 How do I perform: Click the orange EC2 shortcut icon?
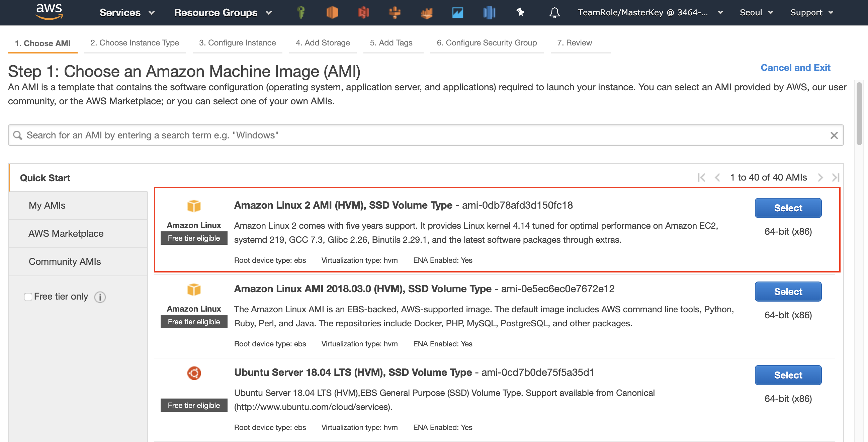[332, 12]
